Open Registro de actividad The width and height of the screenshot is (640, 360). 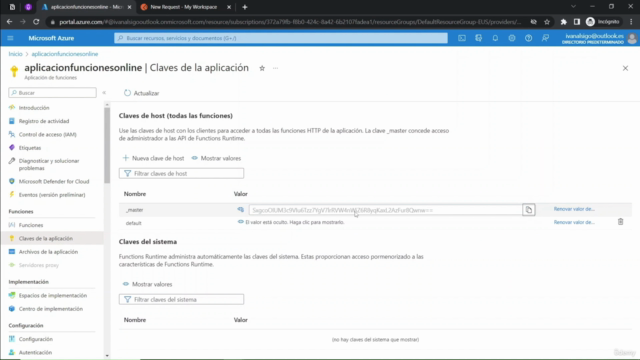coord(44,121)
